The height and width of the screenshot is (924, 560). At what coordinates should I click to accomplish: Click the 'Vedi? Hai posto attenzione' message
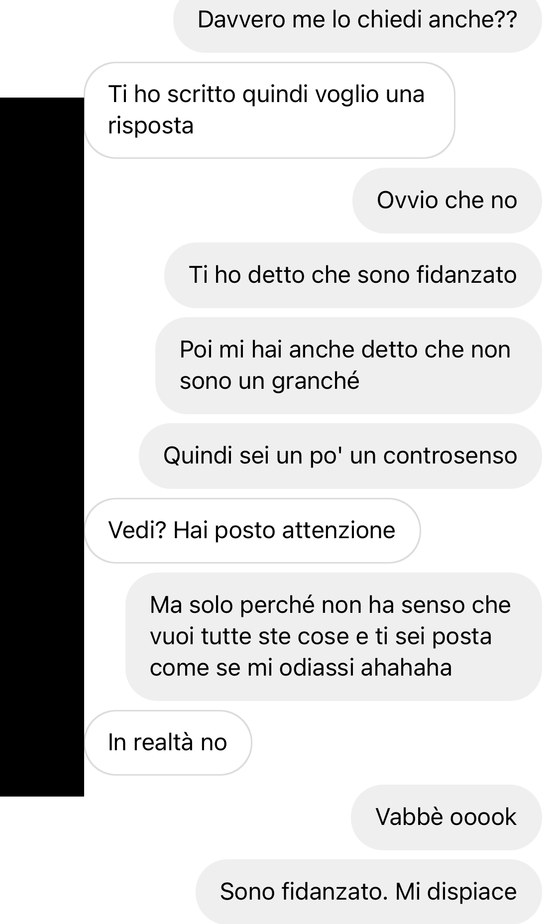pos(252,531)
